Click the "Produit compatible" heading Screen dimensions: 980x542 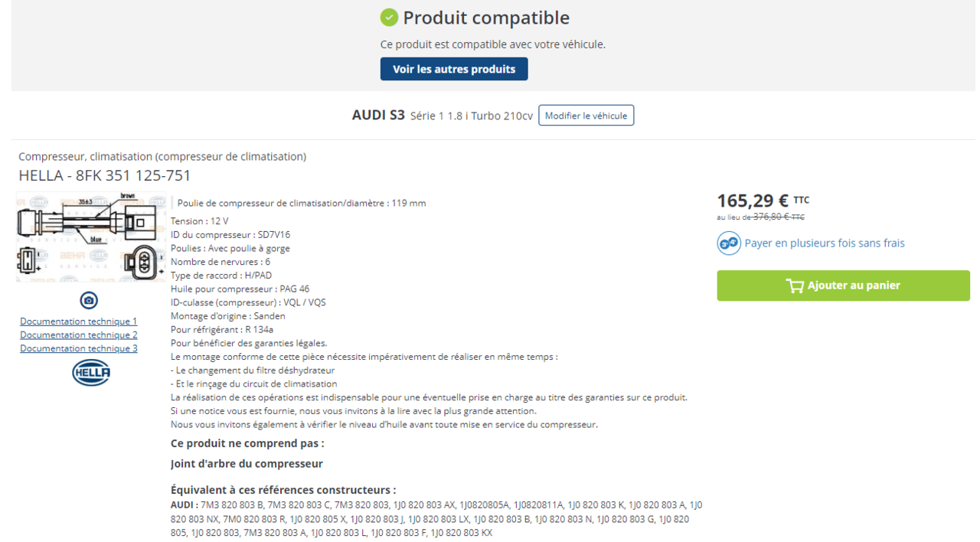pos(486,18)
